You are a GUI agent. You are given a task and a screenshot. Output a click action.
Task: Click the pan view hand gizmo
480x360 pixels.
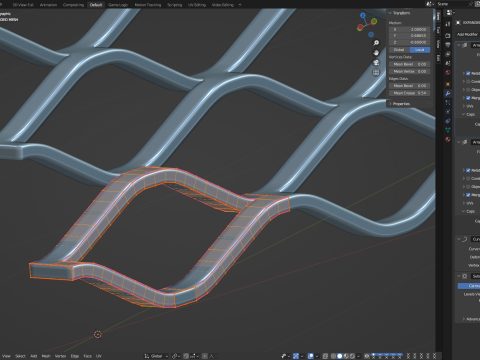point(376,53)
